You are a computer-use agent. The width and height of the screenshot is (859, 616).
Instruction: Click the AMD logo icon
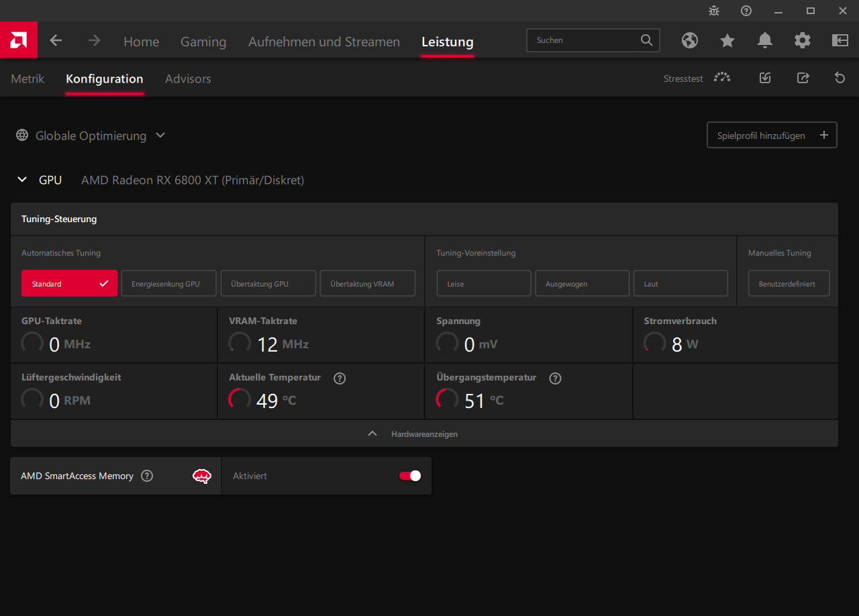click(19, 40)
